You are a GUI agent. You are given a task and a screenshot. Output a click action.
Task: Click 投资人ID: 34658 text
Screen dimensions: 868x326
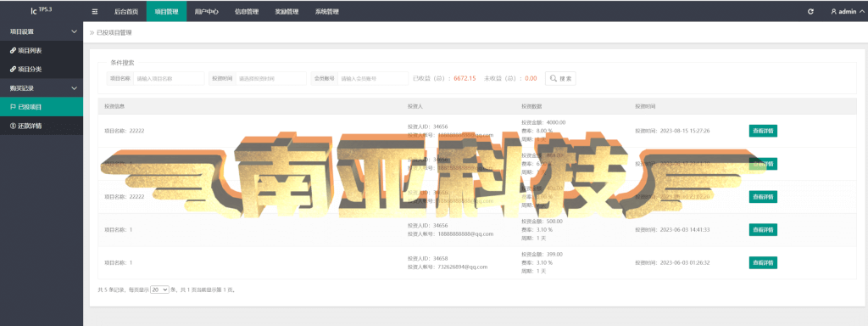(x=427, y=258)
